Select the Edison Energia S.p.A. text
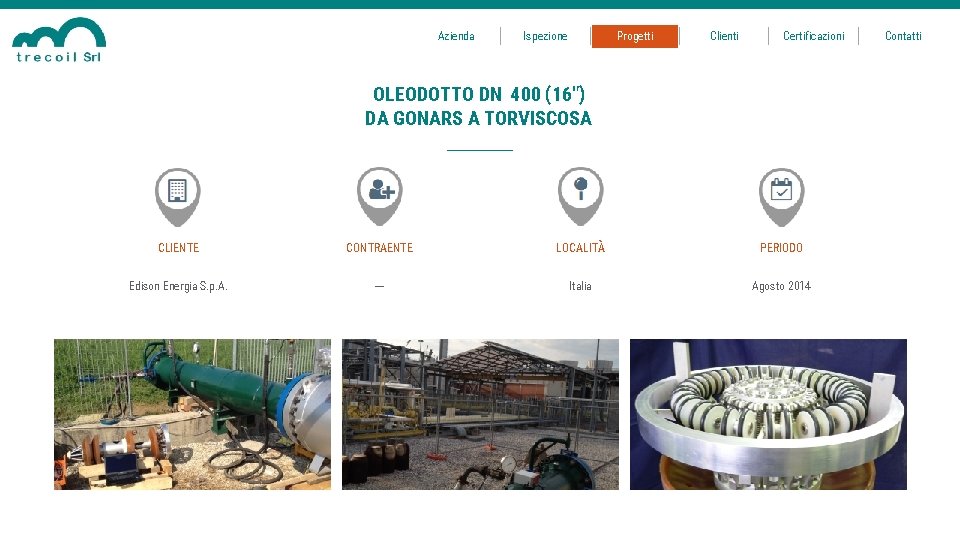Screen dimensions: 960x540 (x=178, y=286)
